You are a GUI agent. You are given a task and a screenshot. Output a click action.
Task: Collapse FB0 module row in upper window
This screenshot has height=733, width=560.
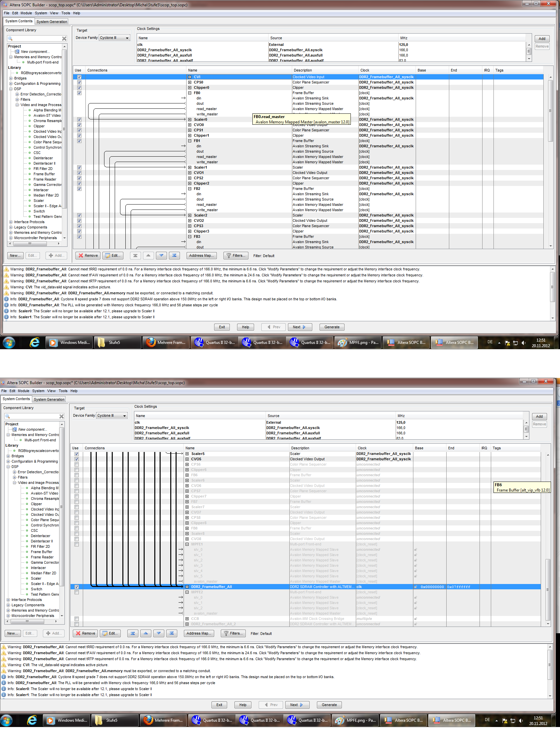pos(190,93)
